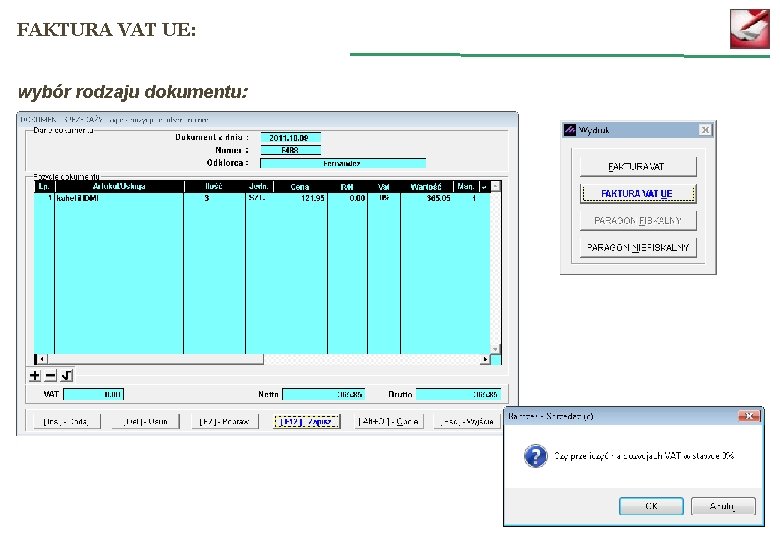Viewport: 780px width, 540px height.
Task: Click the horizontal scrollbar left arrow
Action: click(43, 359)
